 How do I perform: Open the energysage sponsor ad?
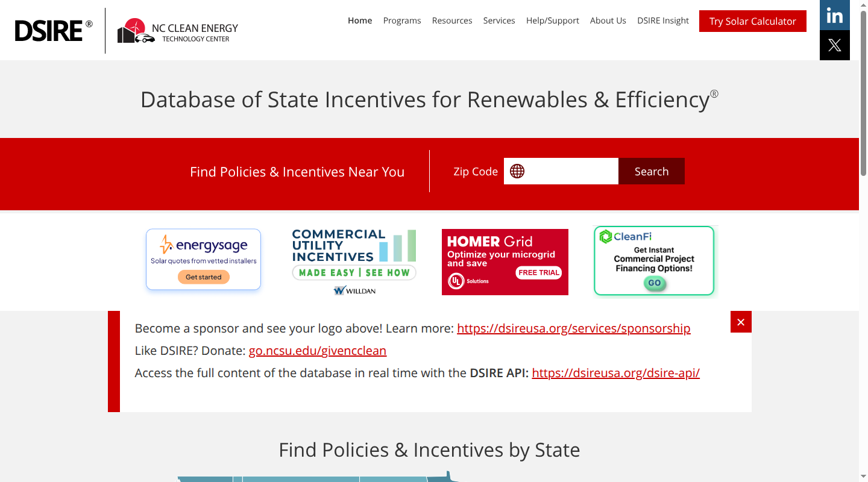(204, 260)
